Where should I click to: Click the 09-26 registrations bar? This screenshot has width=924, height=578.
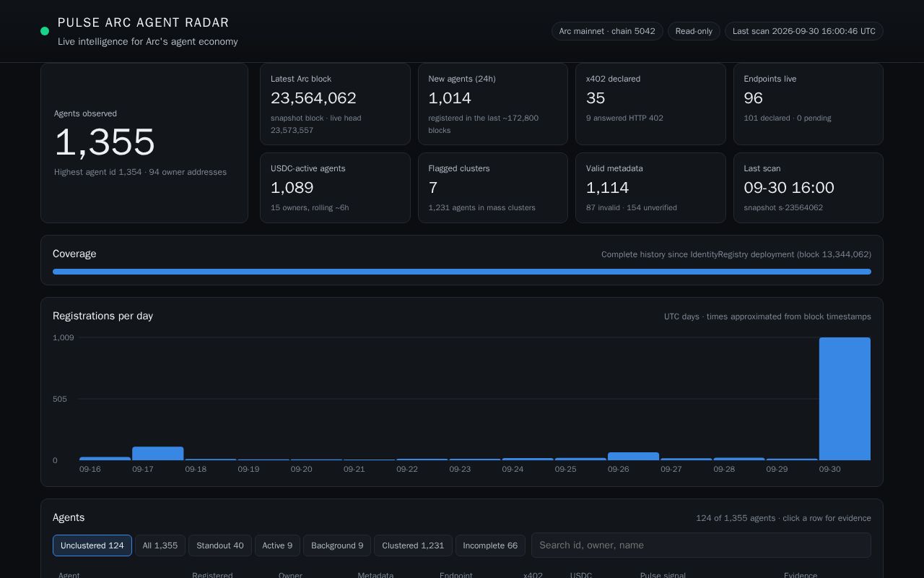633,457
